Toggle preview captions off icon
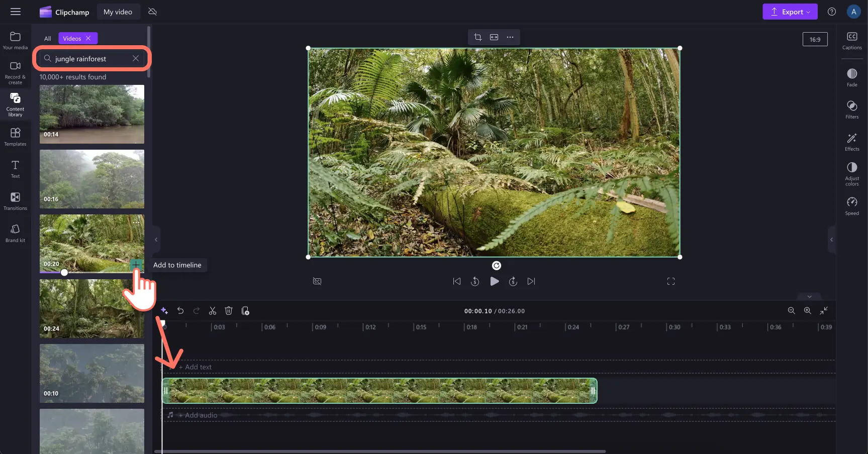The height and width of the screenshot is (454, 868). coord(317,281)
